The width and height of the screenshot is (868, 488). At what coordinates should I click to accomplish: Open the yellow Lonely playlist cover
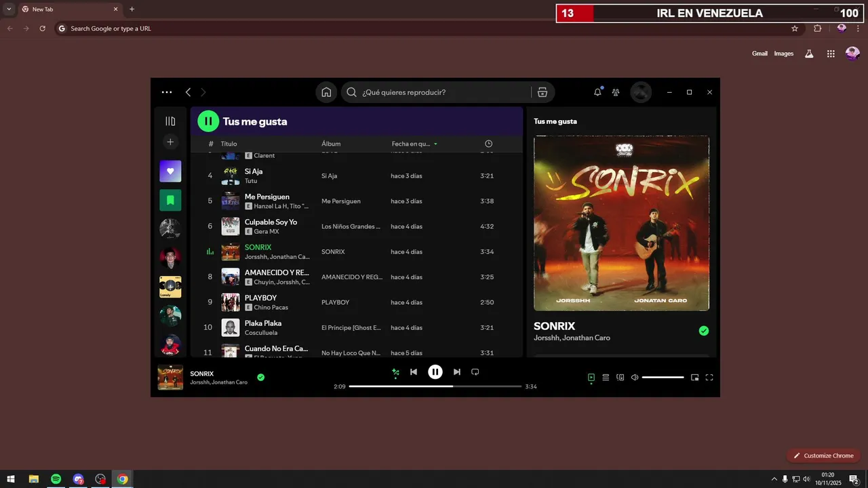170,287
